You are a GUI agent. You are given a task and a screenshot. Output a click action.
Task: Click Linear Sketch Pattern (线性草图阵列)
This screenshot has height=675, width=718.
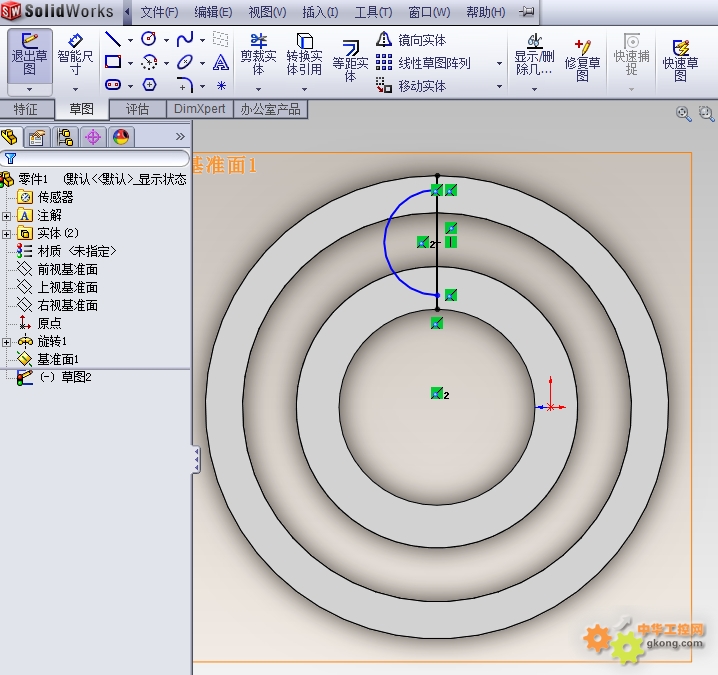pyautogui.click(x=423, y=63)
